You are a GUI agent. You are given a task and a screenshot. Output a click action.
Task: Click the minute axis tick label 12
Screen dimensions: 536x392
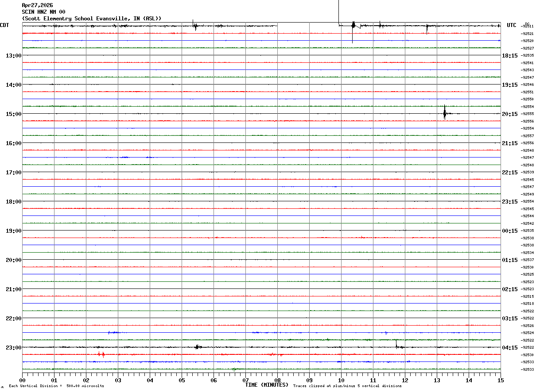tap(405, 380)
